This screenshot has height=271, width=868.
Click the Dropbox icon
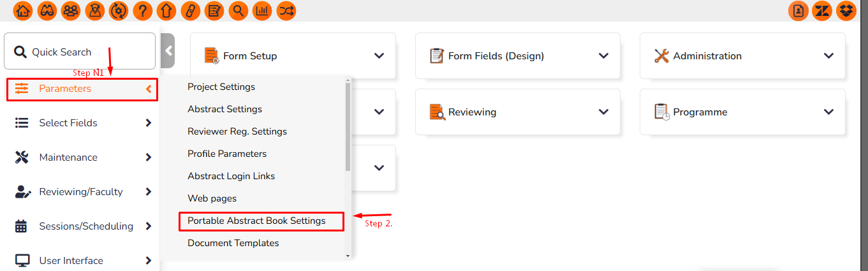[846, 11]
